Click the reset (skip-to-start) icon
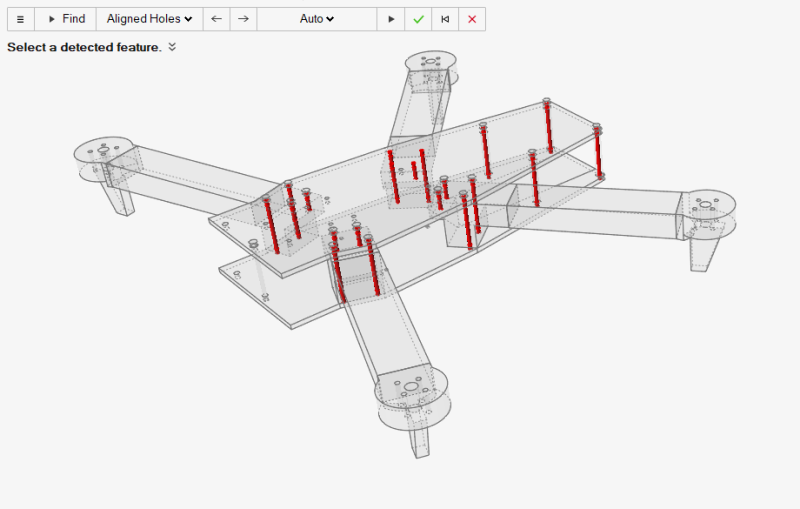 445,19
